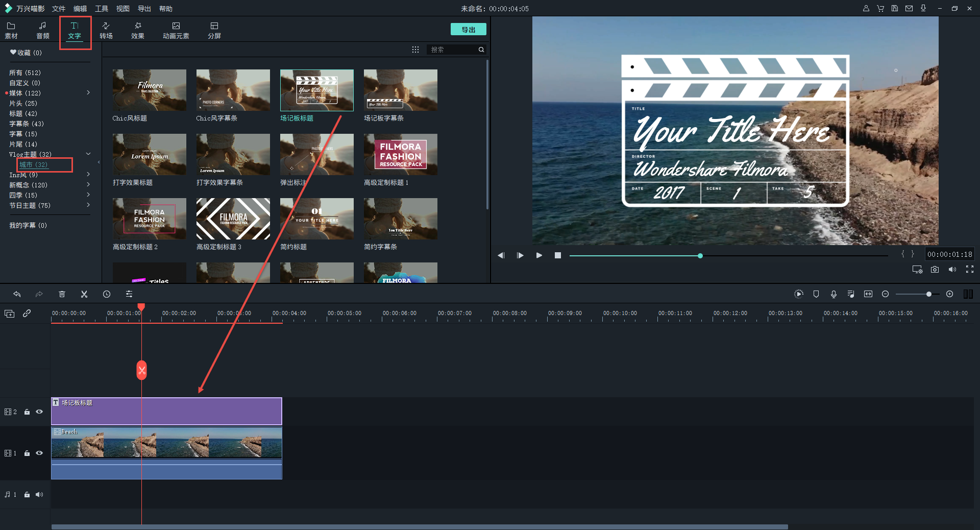This screenshot has width=980, height=530.
Task: Click the undo arrow icon
Action: [17, 294]
